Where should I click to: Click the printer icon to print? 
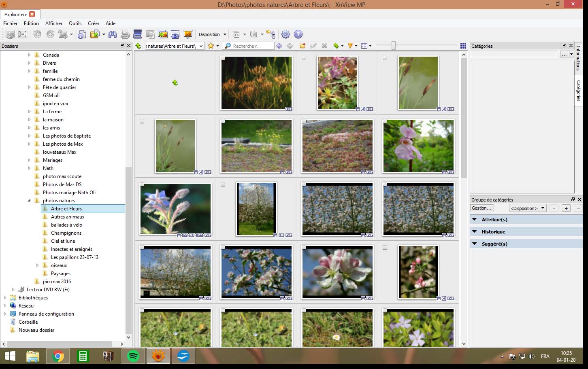[125, 34]
